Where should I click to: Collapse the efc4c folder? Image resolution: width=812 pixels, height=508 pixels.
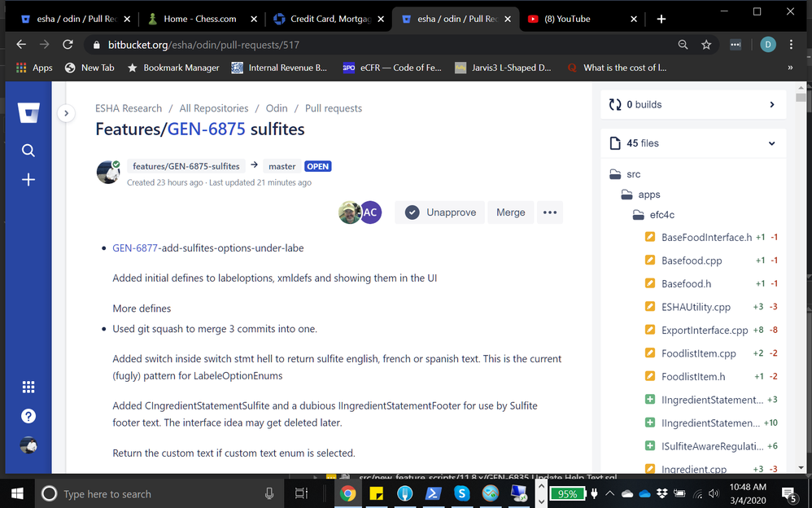point(653,215)
